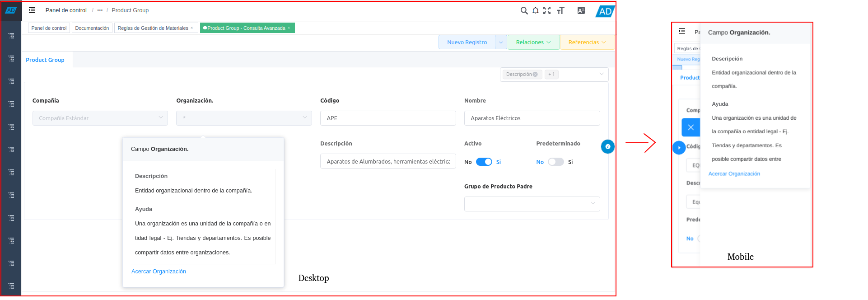Follow the desktop Acercar Organización link
This screenshot has height=300, width=868.
[x=159, y=272]
